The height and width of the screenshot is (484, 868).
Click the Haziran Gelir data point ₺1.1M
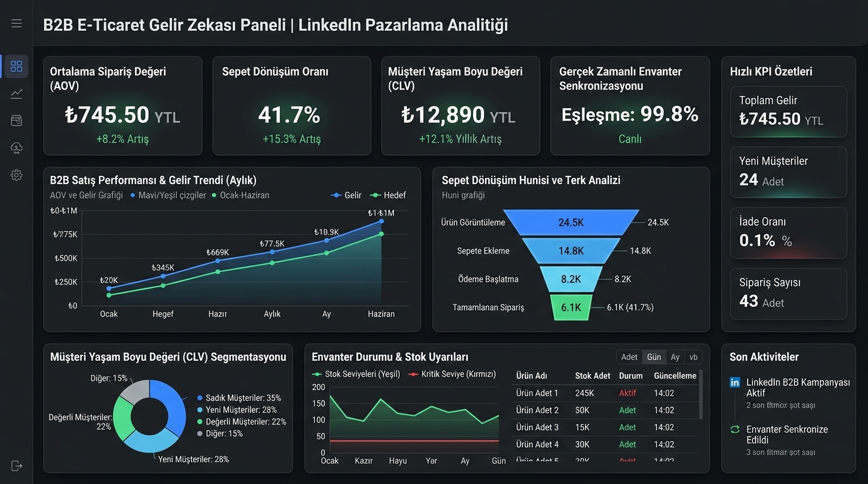[x=381, y=221]
